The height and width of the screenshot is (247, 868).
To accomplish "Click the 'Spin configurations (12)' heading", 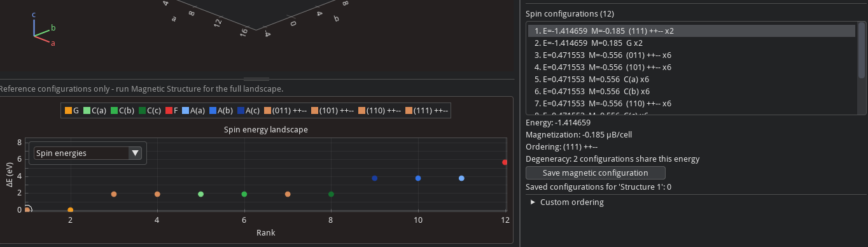I will click(x=570, y=13).
